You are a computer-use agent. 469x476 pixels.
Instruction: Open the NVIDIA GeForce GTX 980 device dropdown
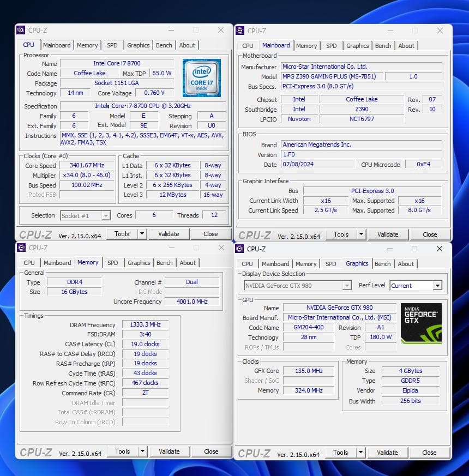(347, 285)
